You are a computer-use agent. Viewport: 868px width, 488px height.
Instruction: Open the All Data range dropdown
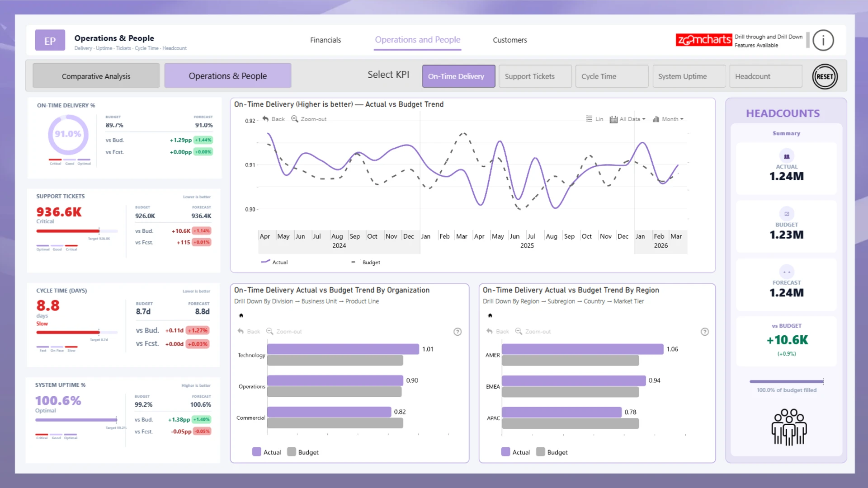[627, 119]
